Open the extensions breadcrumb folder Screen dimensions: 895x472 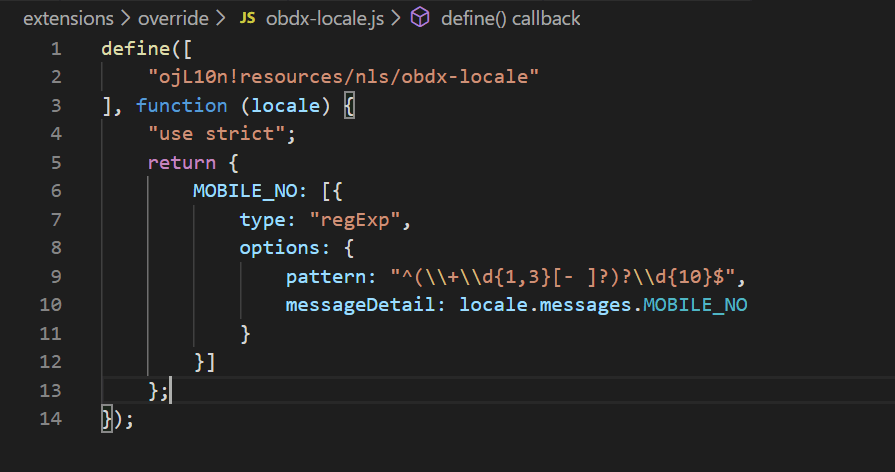coord(68,18)
